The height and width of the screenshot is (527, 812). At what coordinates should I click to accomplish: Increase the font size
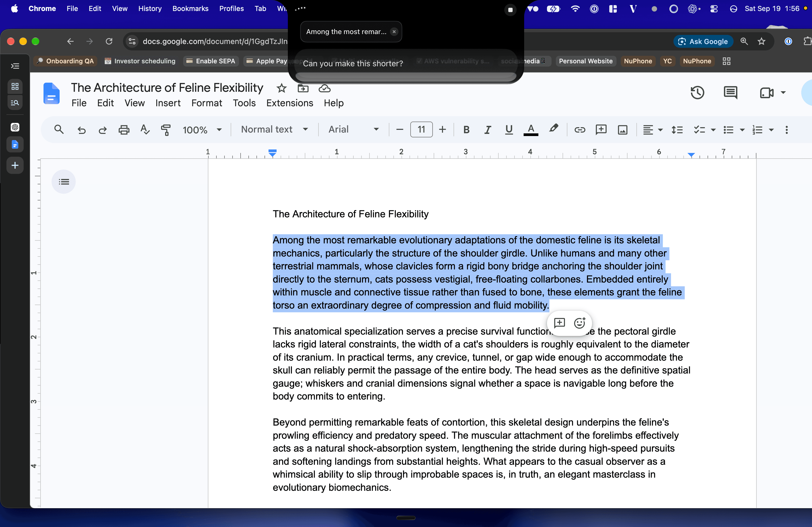pyautogui.click(x=443, y=130)
